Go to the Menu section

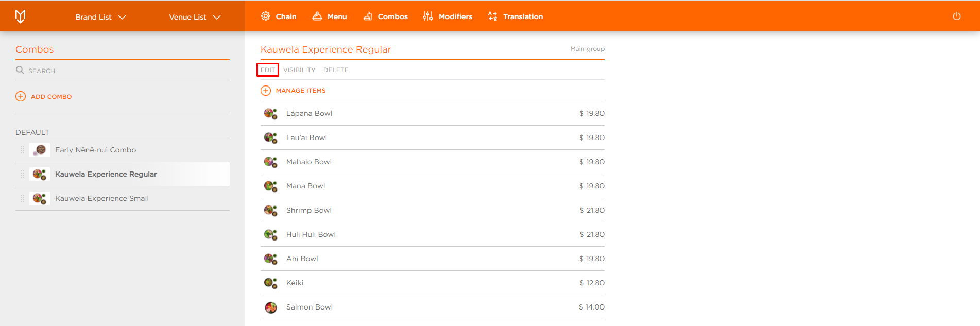(330, 16)
